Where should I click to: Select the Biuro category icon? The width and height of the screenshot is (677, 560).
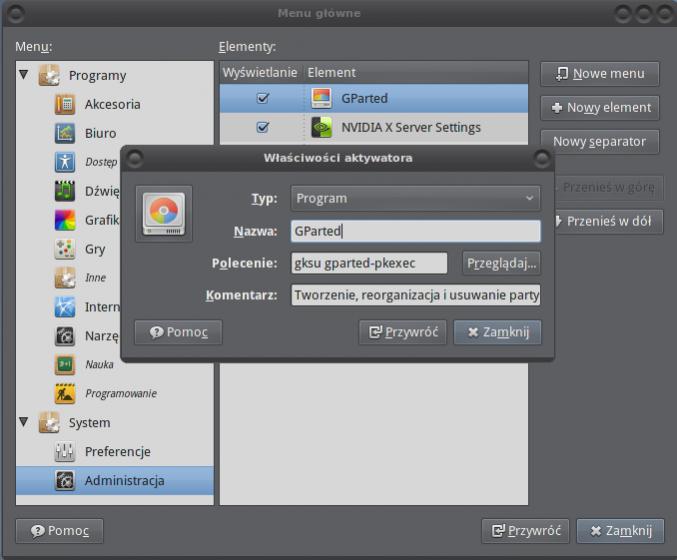point(65,133)
